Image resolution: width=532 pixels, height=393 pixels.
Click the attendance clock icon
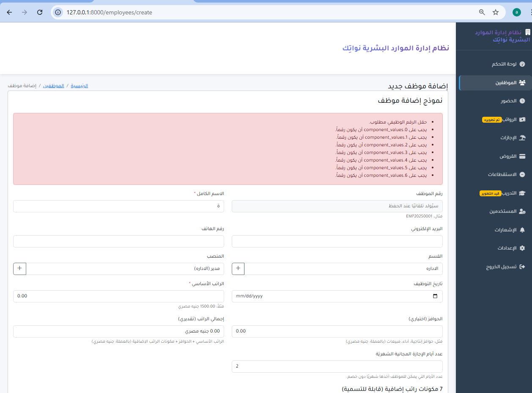tap(522, 101)
